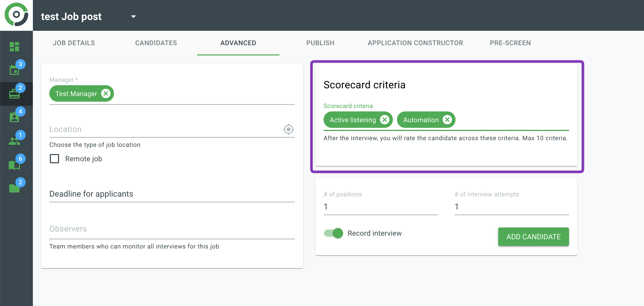Click the Deadline for applicants field
The height and width of the screenshot is (306, 644).
tap(172, 194)
